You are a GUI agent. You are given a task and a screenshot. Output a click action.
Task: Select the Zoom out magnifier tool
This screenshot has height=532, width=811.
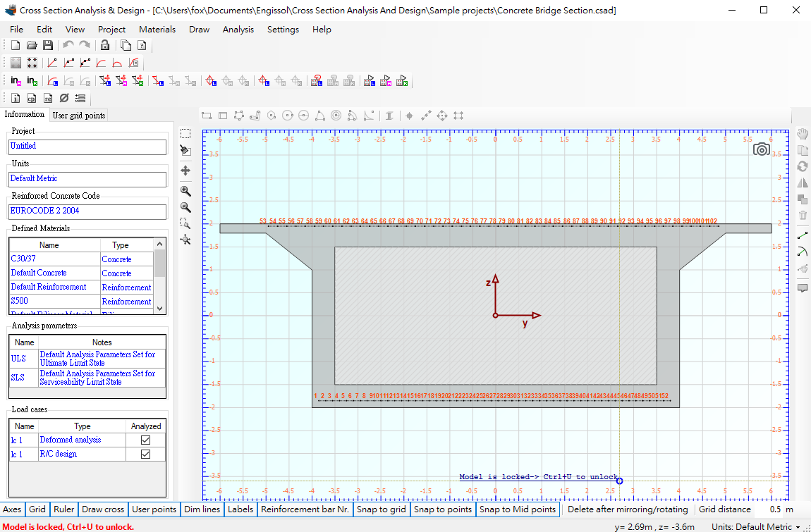tap(185, 207)
